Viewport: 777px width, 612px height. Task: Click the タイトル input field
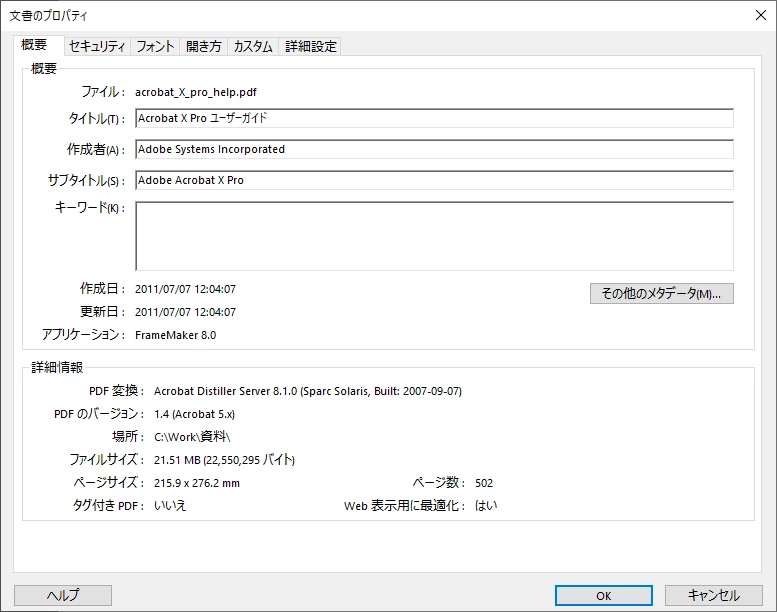[434, 118]
